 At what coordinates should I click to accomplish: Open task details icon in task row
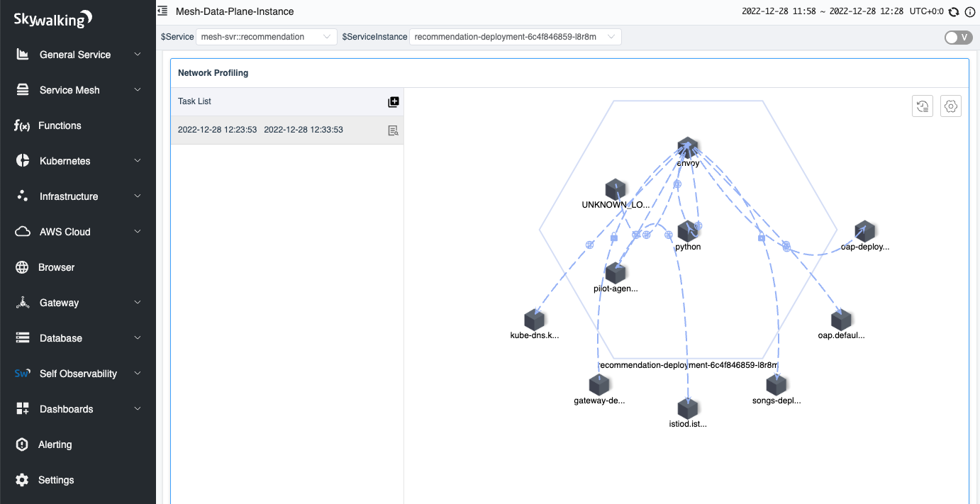(x=394, y=130)
